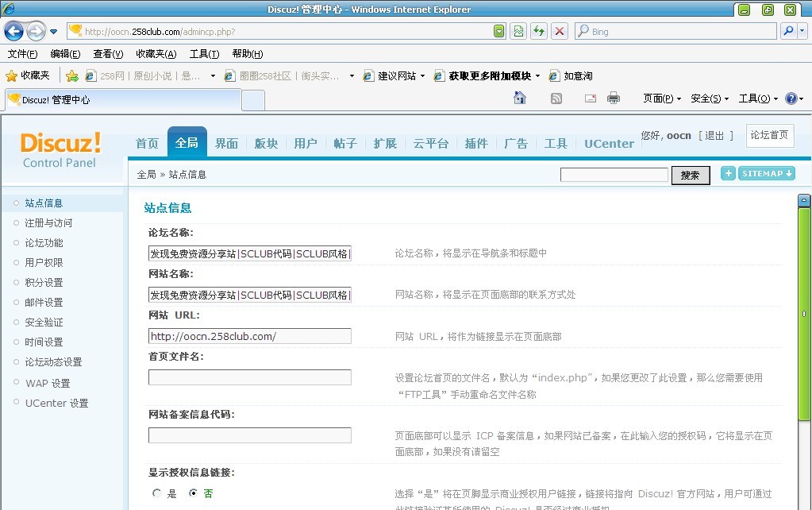Viewport: 812px width, 510px height.
Task: Click the Home page icon
Action: [x=519, y=98]
